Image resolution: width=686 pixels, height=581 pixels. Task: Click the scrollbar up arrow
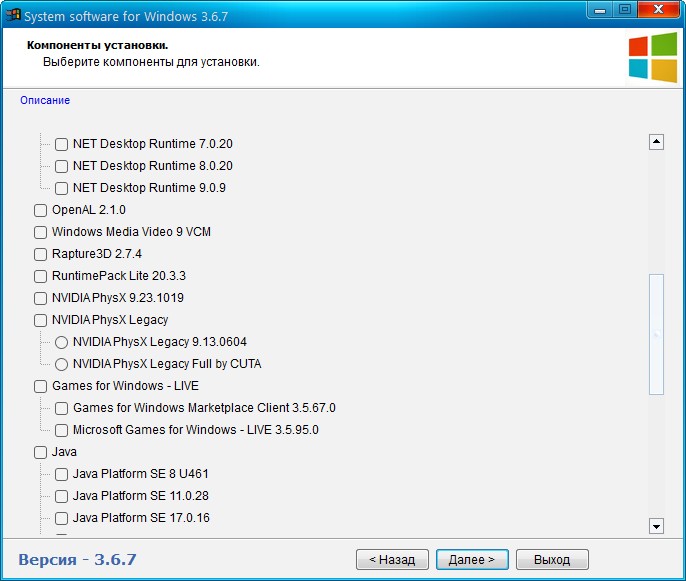656,142
